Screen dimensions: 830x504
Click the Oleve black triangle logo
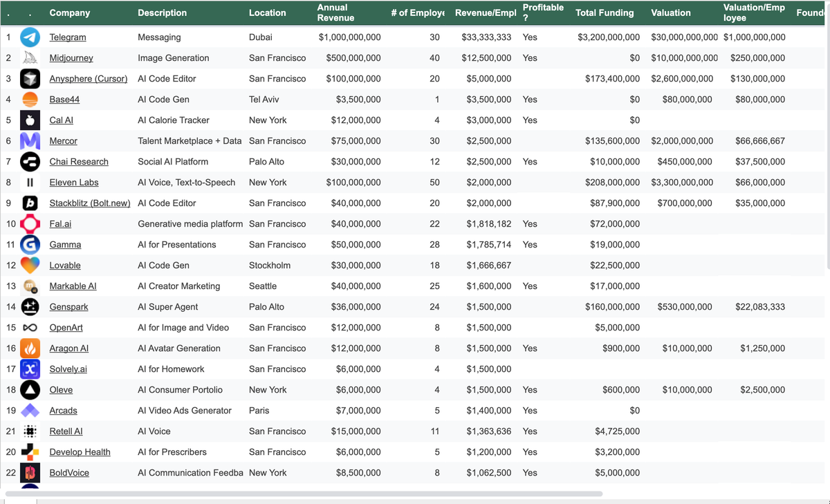coord(30,390)
